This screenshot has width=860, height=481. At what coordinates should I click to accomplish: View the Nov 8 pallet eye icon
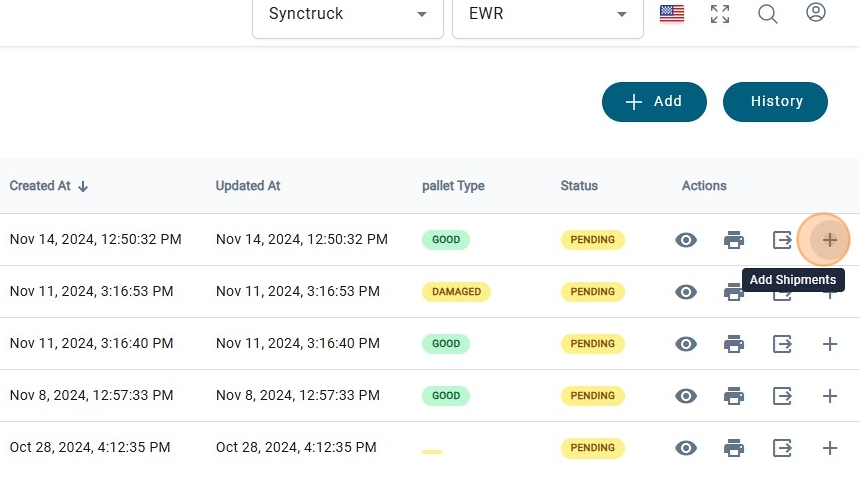[686, 396]
